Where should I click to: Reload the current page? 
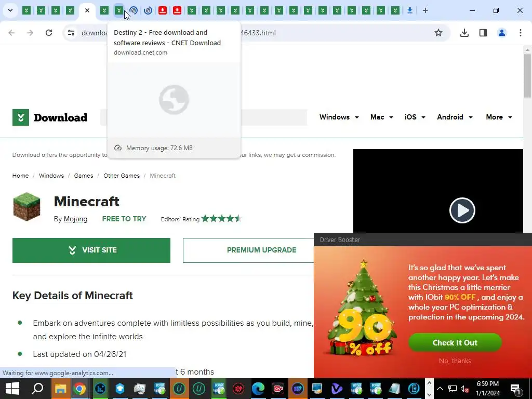pos(49,33)
